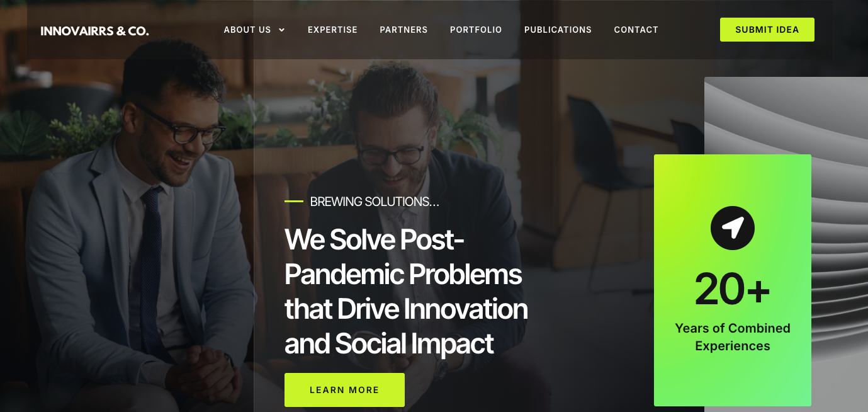Image resolution: width=868 pixels, height=412 pixels.
Task: Open the About Us menu item
Action: point(247,30)
